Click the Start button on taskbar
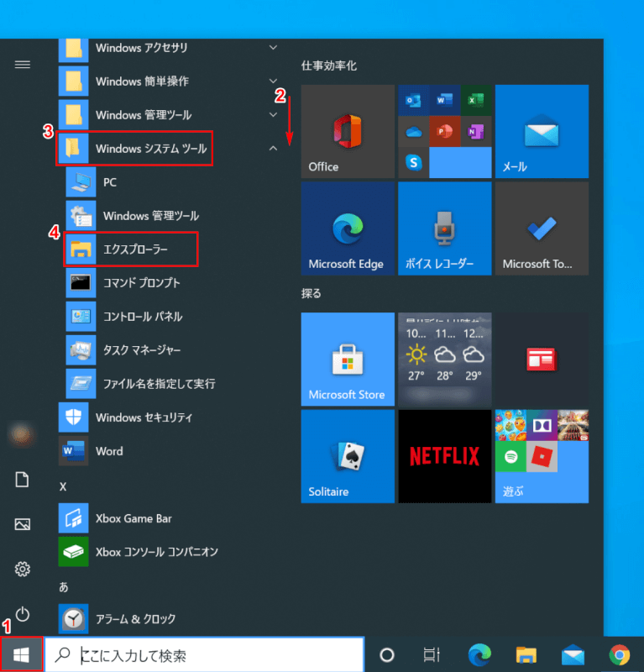 22,654
